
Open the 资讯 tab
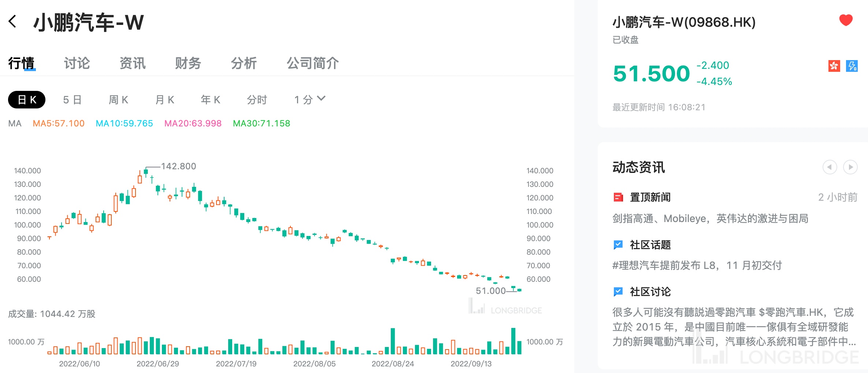[x=133, y=63]
